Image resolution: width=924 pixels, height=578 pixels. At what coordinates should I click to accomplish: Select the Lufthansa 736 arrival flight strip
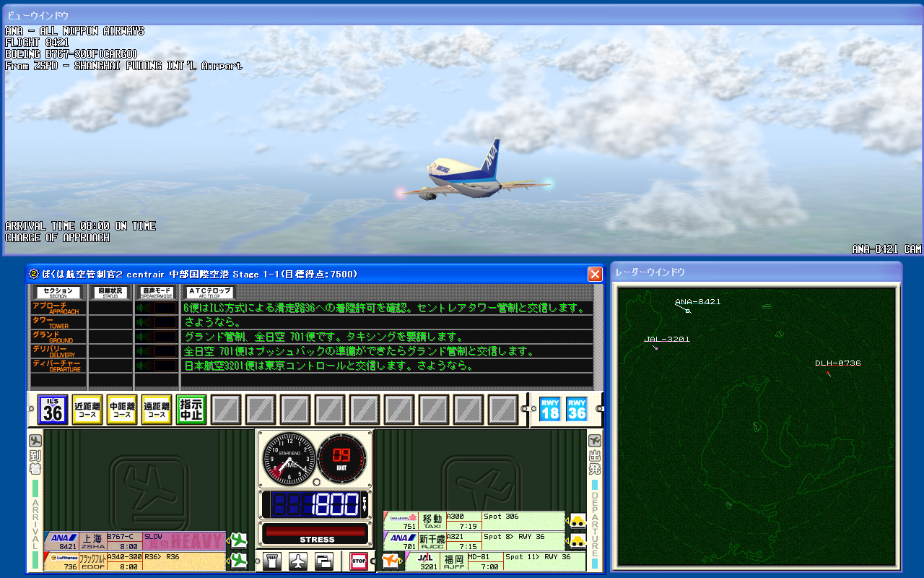(135, 561)
